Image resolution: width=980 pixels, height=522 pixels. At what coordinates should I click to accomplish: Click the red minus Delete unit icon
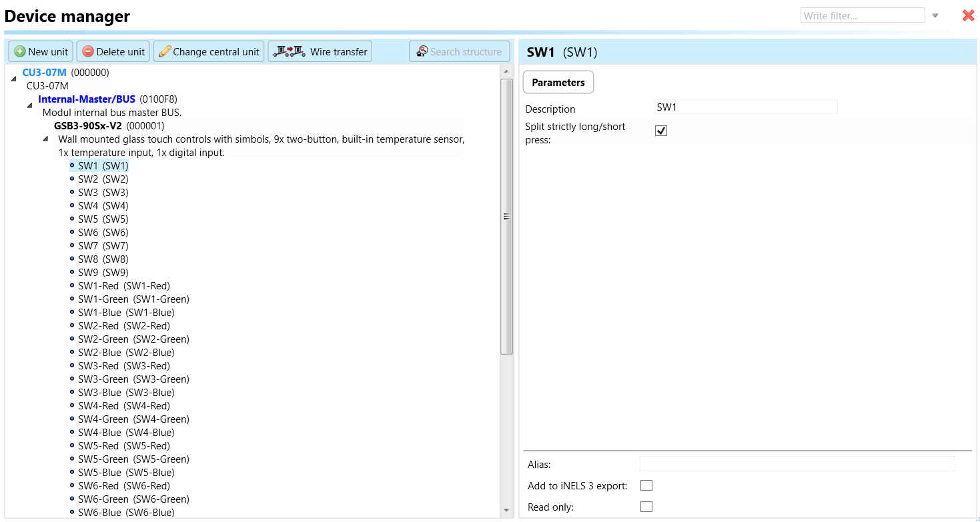point(88,51)
